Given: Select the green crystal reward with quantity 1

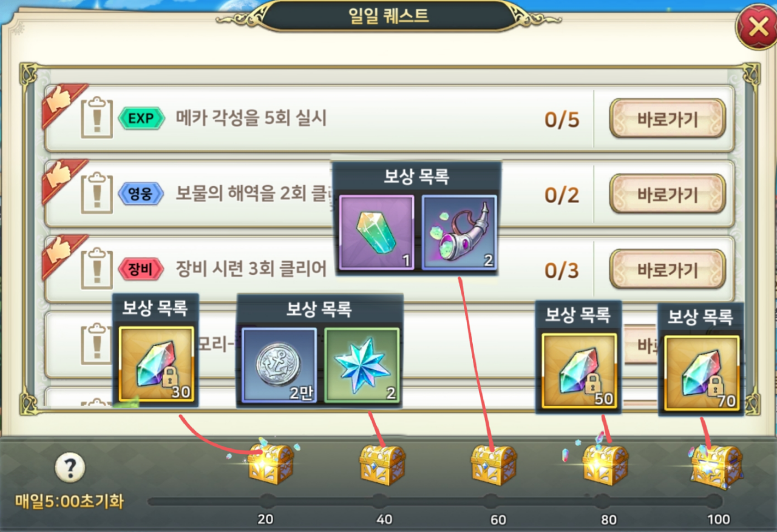Looking at the screenshot, I should coord(376,232).
